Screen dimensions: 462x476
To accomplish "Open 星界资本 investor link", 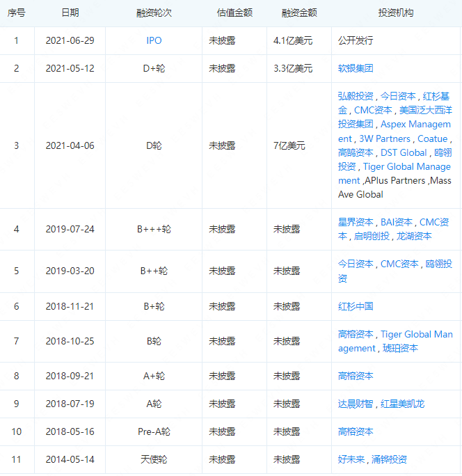I will pos(356,222).
